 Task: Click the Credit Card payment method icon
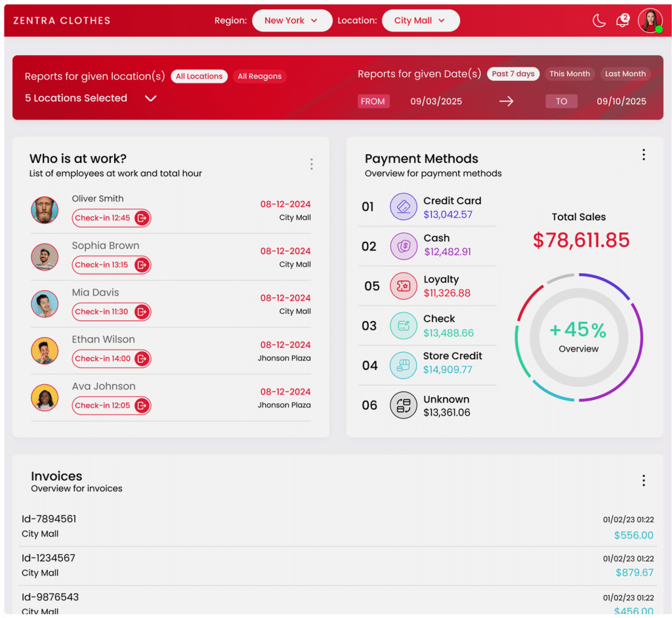coord(403,206)
